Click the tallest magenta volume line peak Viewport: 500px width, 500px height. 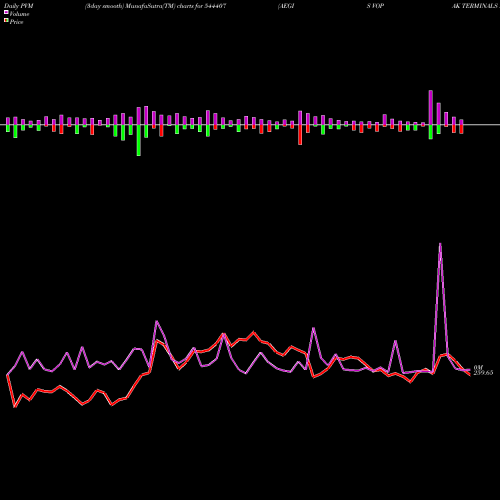440,244
